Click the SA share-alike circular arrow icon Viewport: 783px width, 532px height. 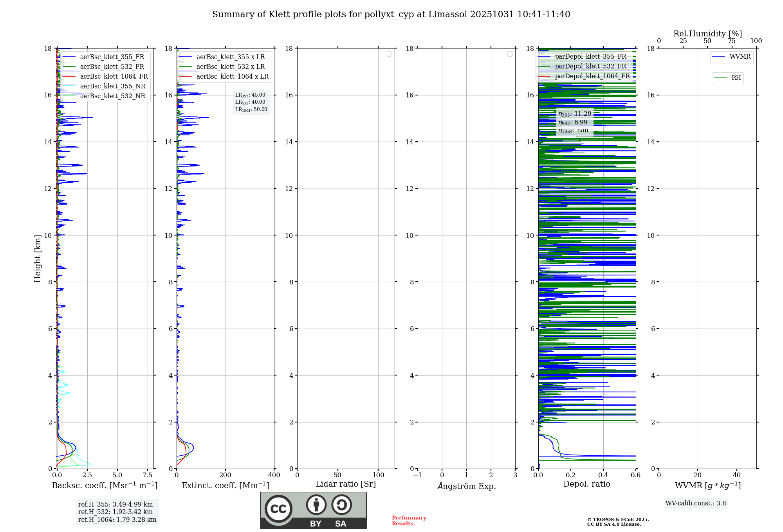click(341, 505)
